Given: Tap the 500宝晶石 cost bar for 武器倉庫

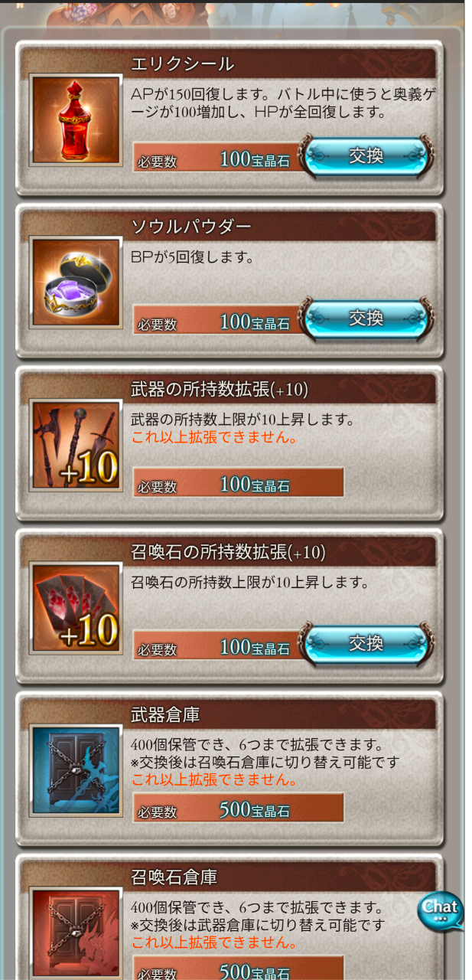Looking at the screenshot, I should point(238,808).
